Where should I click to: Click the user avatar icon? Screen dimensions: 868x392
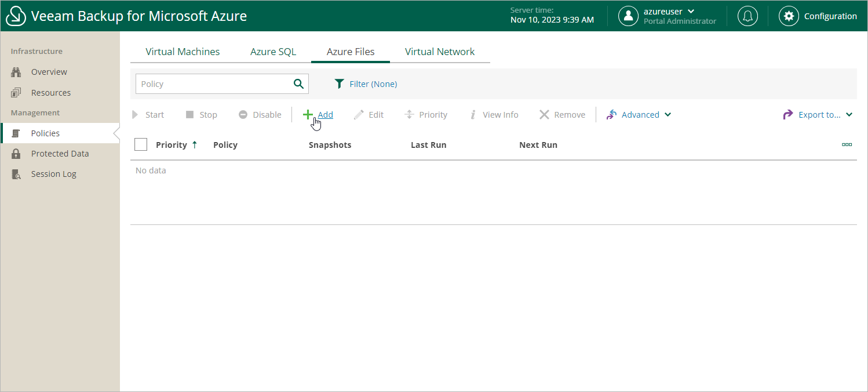point(628,16)
